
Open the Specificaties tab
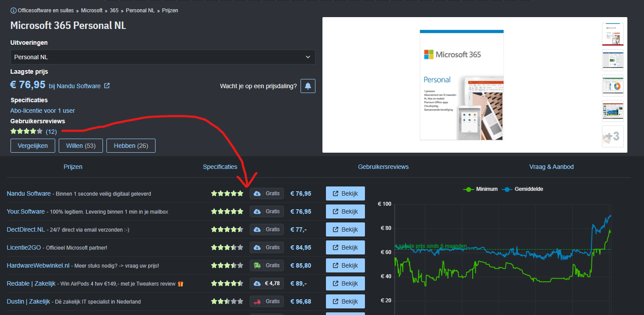point(220,167)
